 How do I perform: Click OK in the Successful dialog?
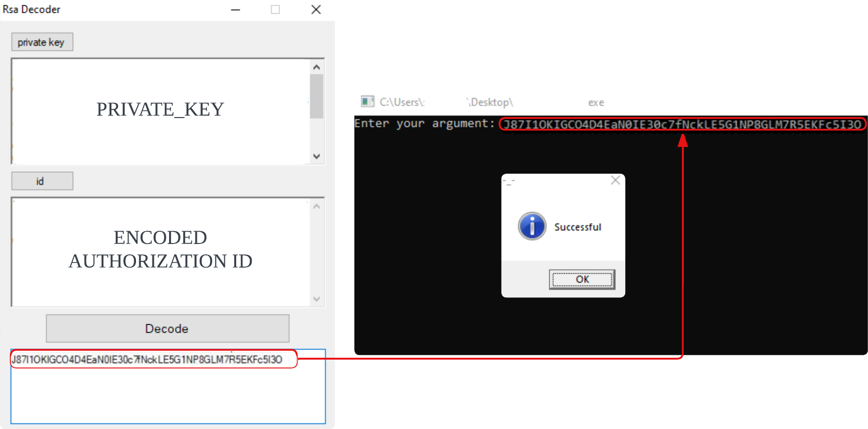pyautogui.click(x=582, y=279)
